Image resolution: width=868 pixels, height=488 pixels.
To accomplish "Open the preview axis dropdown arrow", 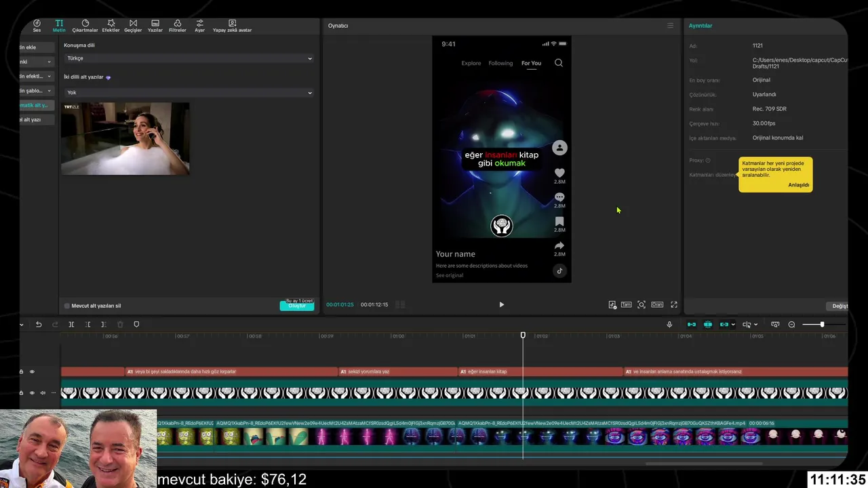I will 756,325.
